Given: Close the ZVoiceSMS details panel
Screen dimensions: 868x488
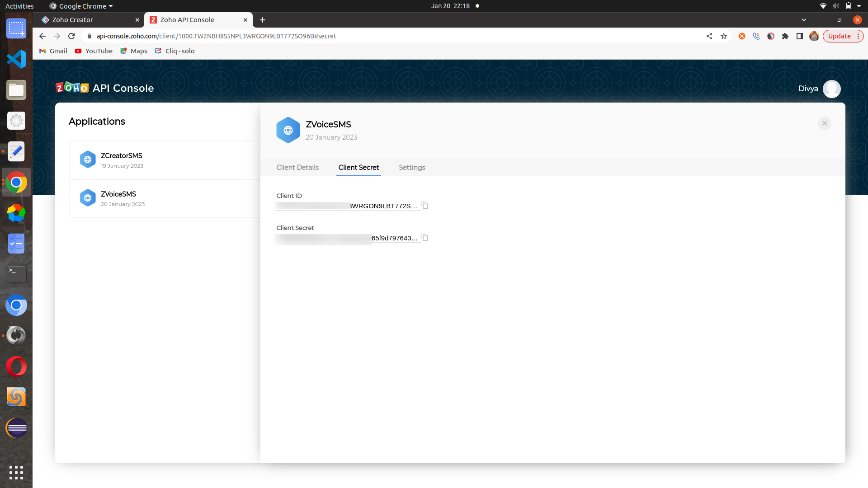Looking at the screenshot, I should [824, 123].
